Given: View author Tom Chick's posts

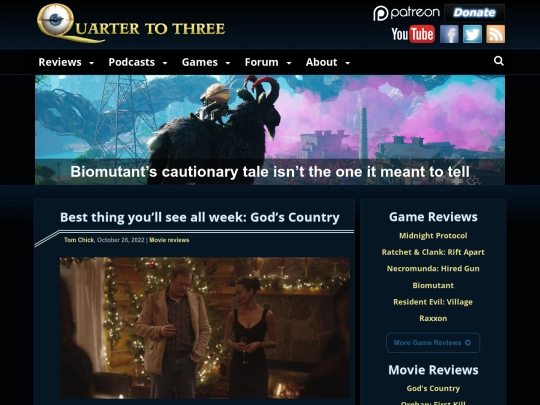Looking at the screenshot, I should [x=79, y=240].
